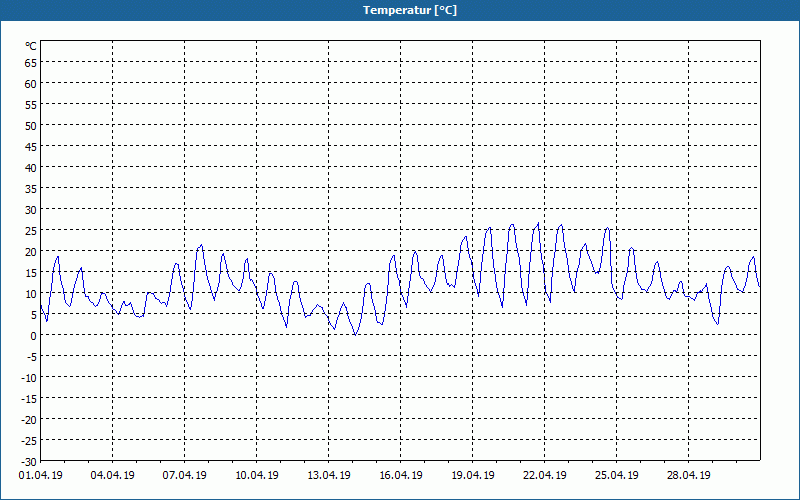Click the 0 degree axis label

coord(34,336)
